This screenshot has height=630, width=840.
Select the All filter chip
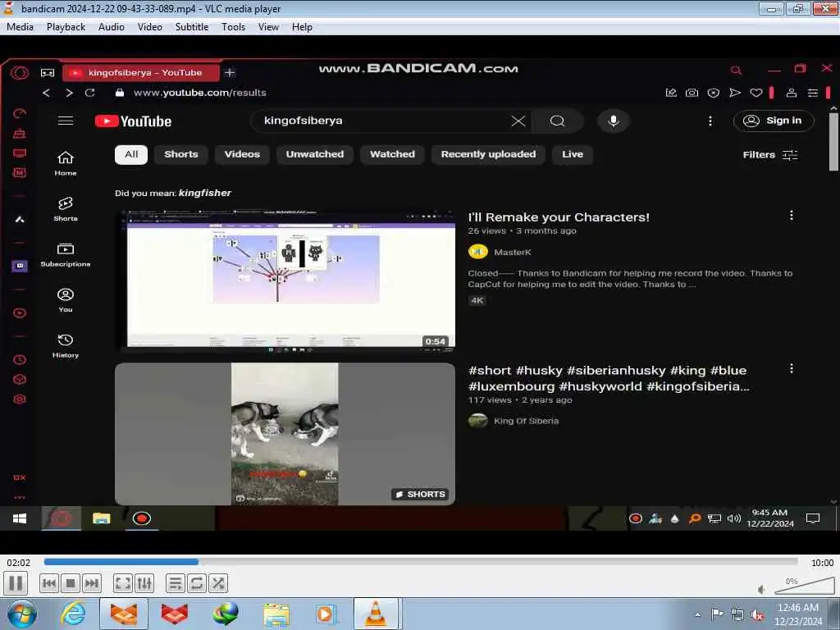131,154
